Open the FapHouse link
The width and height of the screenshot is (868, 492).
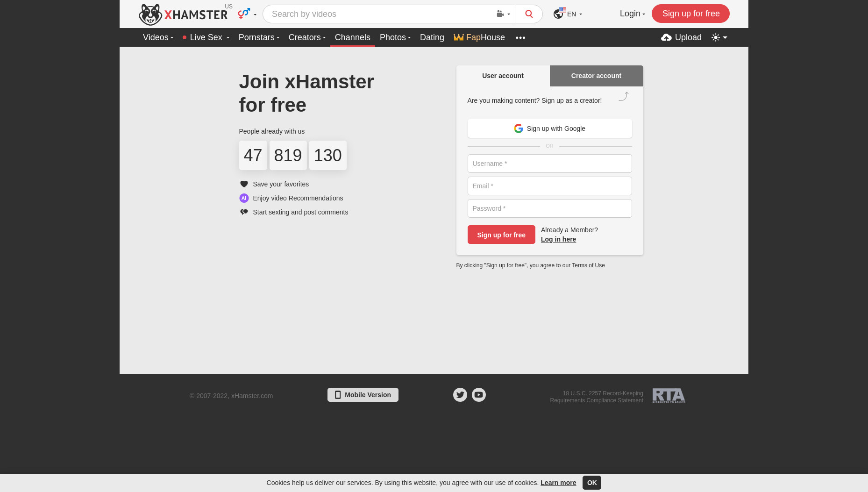(479, 37)
